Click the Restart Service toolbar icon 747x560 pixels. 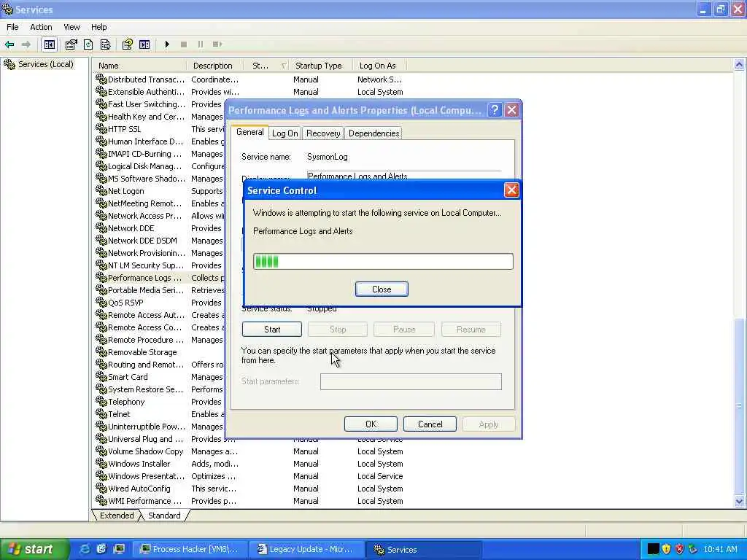(x=217, y=44)
